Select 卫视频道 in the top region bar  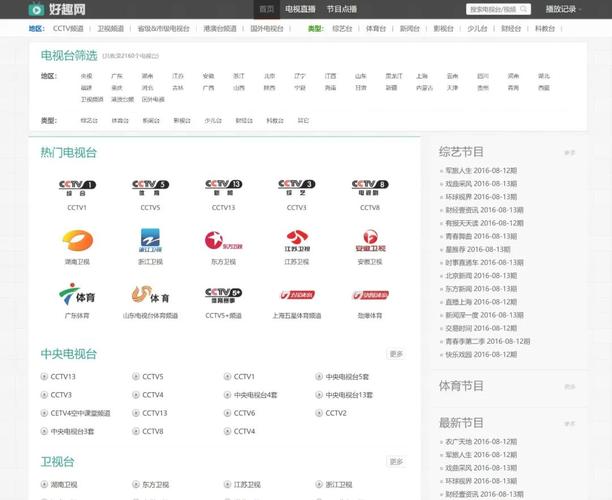[x=110, y=28]
